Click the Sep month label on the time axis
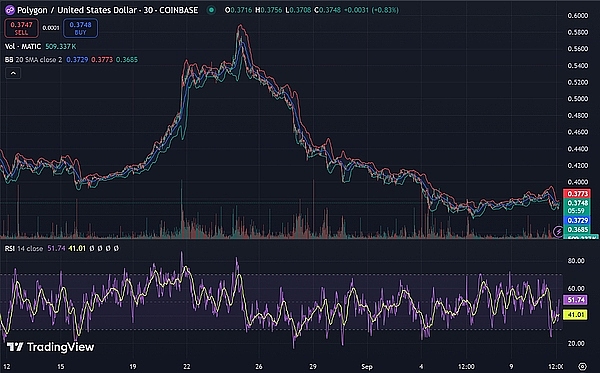 click(367, 366)
